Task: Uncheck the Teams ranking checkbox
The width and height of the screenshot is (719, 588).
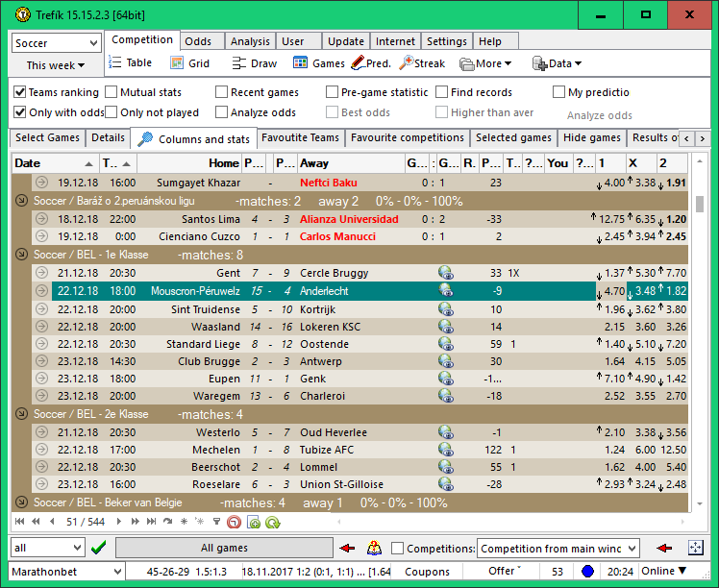Action: tap(20, 92)
